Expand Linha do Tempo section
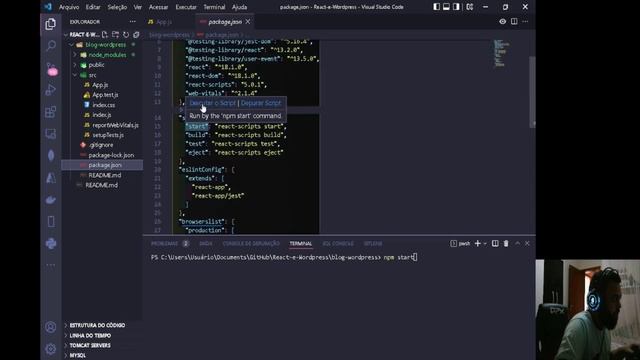640x360 pixels. coord(90,336)
